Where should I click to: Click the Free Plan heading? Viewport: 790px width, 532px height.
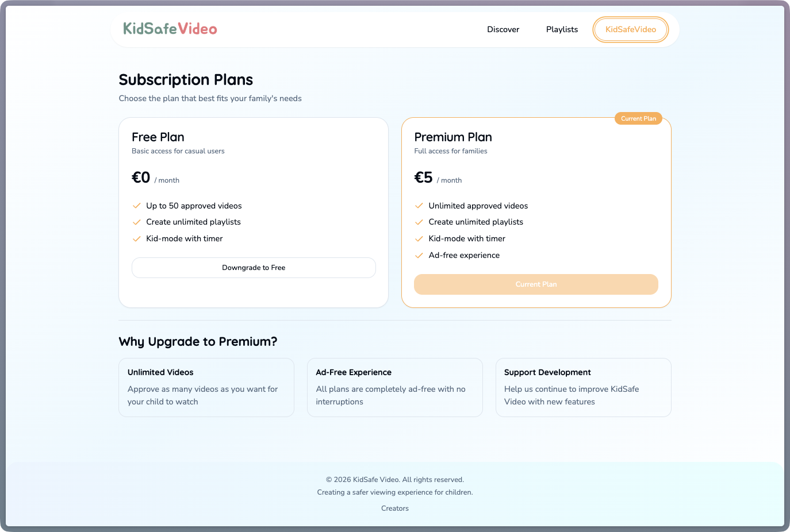point(158,137)
